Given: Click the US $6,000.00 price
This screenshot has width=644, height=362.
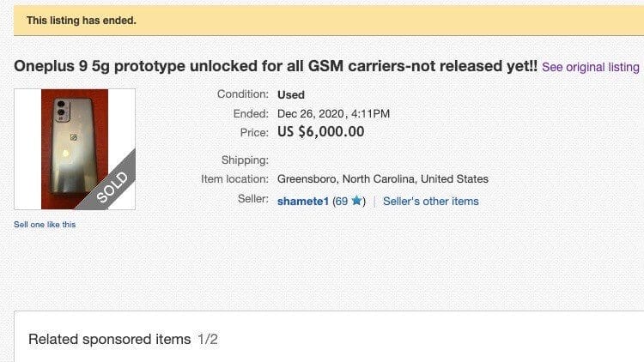Looking at the screenshot, I should tap(320, 132).
